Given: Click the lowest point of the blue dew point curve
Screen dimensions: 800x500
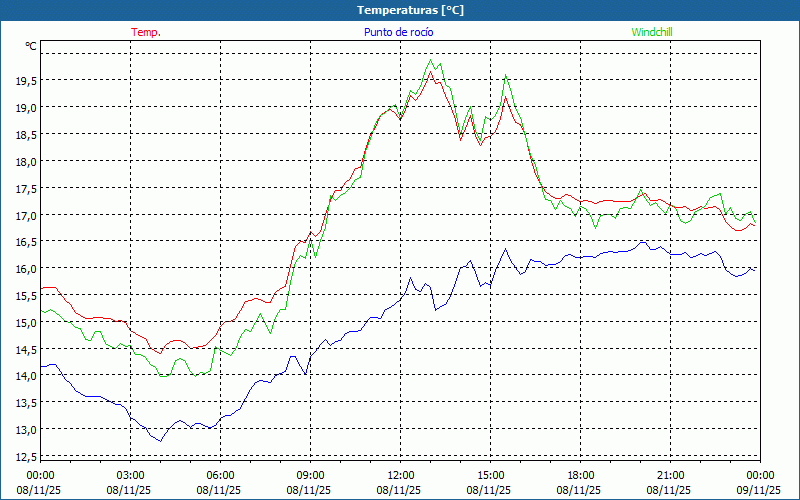Looking at the screenshot, I should point(158,441).
